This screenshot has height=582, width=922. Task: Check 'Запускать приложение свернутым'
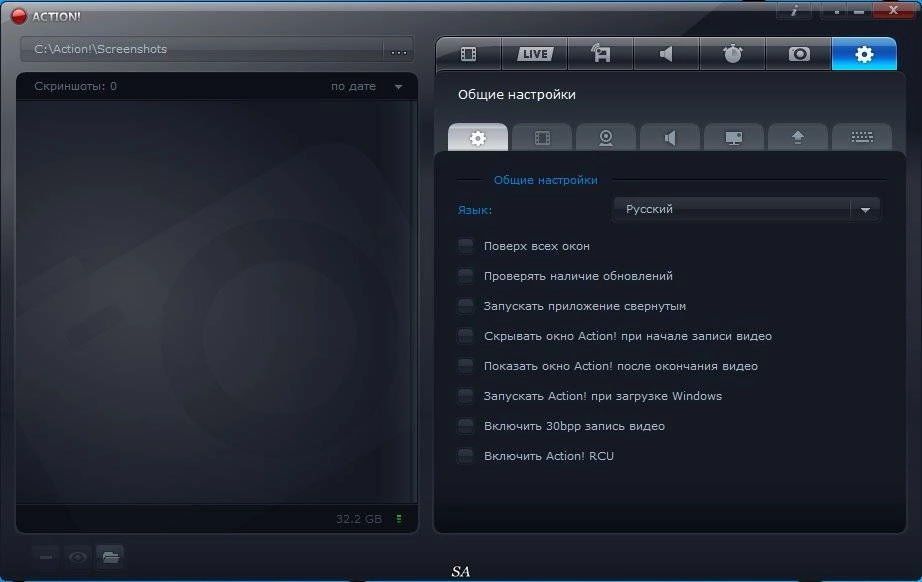coord(466,306)
